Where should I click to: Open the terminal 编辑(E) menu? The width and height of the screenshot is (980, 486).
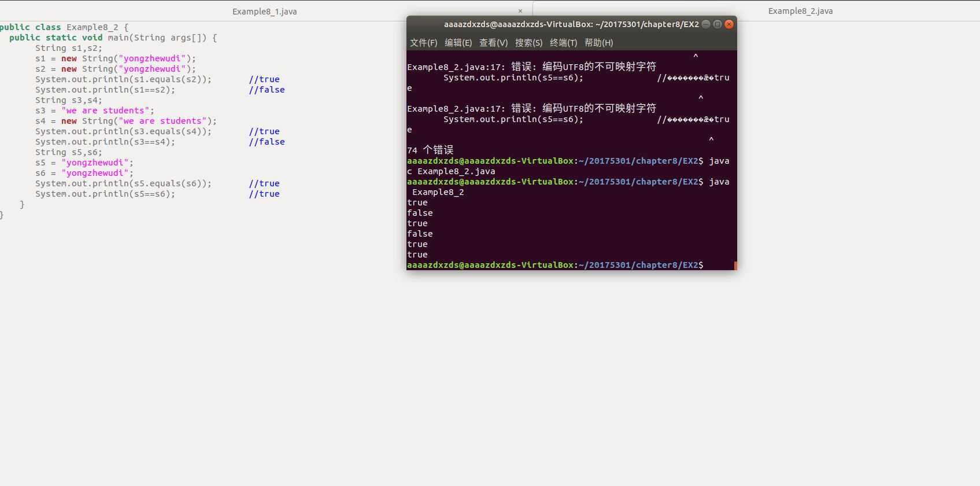458,43
